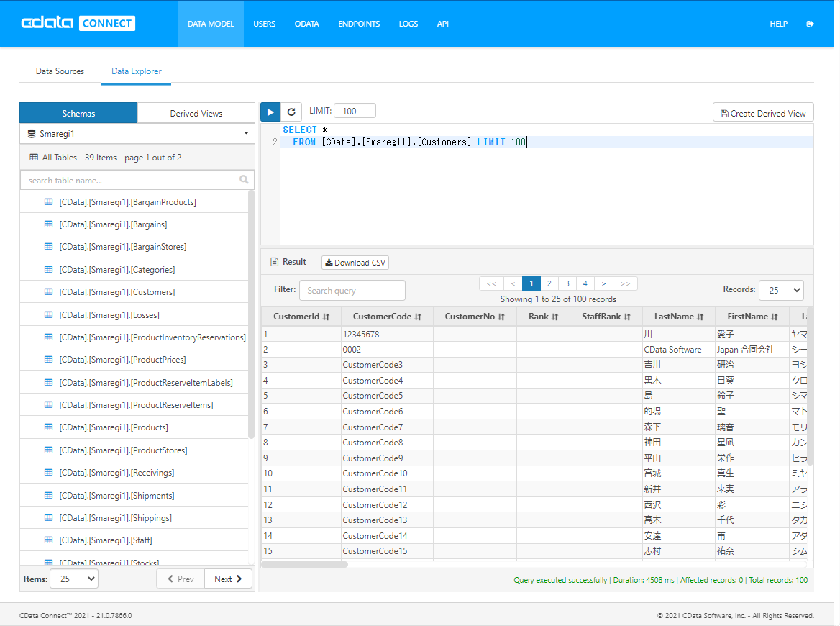The height and width of the screenshot is (626, 840).
Task: Click table icon beside Products
Action: pos(49,427)
